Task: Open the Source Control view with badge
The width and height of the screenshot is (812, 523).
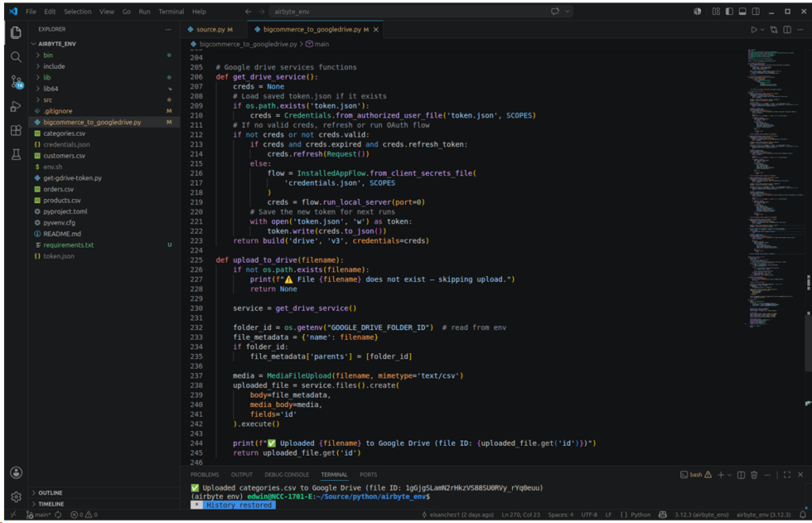Action: pyautogui.click(x=17, y=82)
